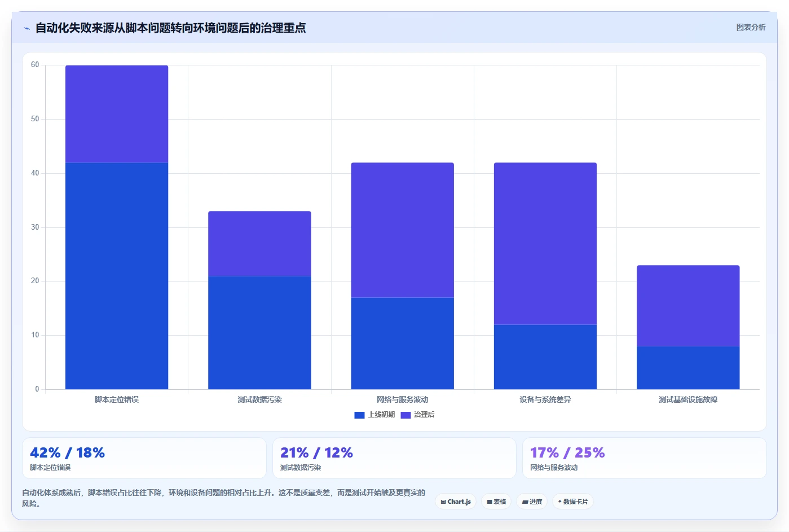Click the 治理后 legend label text
Viewport: 789px width, 532px height.
pyautogui.click(x=424, y=415)
